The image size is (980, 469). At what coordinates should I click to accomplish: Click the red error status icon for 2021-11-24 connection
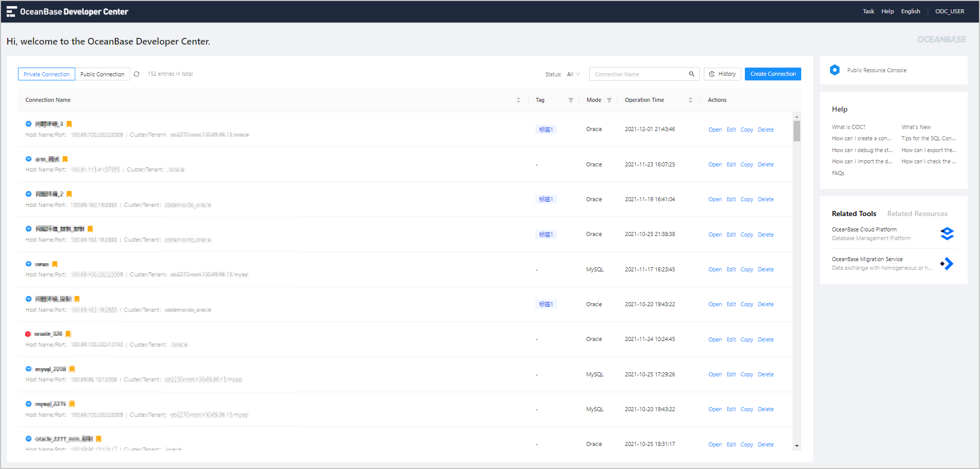point(28,334)
